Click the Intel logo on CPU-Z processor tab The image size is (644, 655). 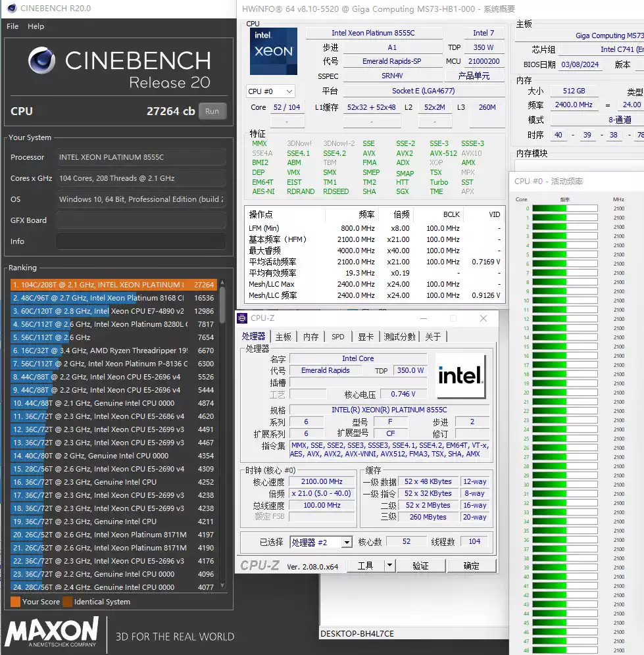pos(460,374)
